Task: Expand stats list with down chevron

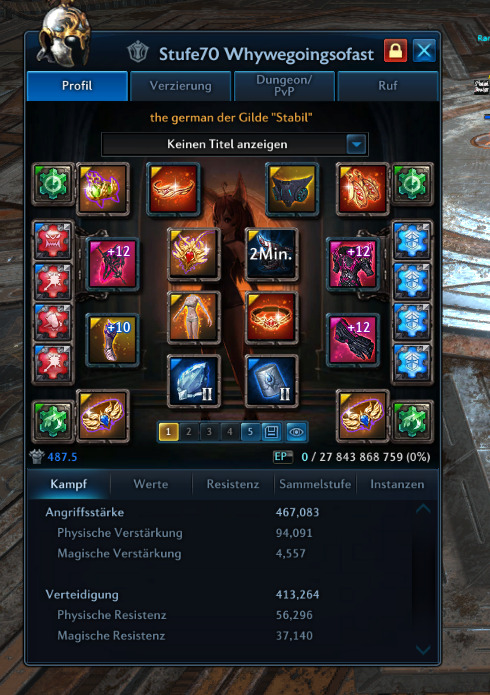Action: [x=423, y=650]
